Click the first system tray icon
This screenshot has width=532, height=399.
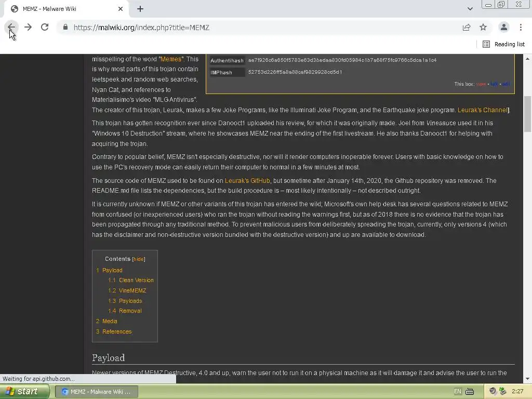tap(493, 391)
